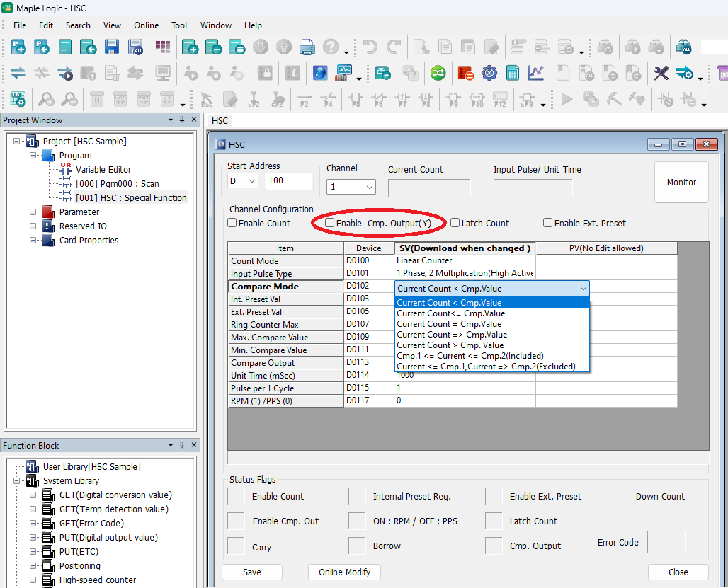The image size is (728, 588).
Task: Toggle the Latch Count checkbox
Action: click(455, 223)
